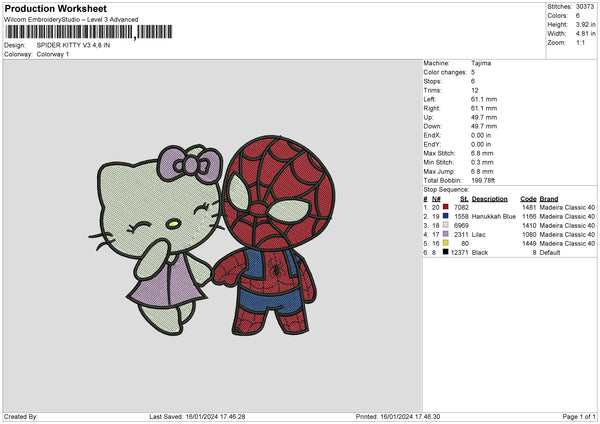Image resolution: width=600 pixels, height=424 pixels.
Task: Click the Lilac thread color swatch
Action: (445, 234)
